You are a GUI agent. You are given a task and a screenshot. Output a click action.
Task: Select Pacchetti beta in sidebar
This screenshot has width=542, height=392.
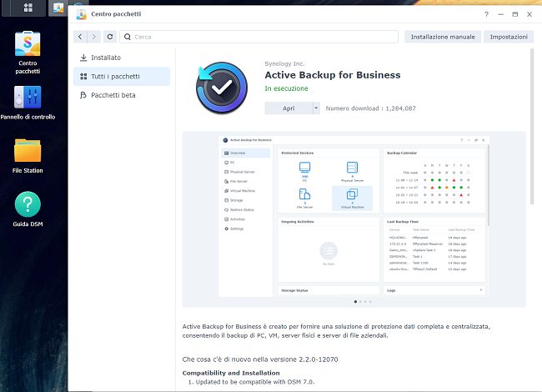[x=122, y=95]
